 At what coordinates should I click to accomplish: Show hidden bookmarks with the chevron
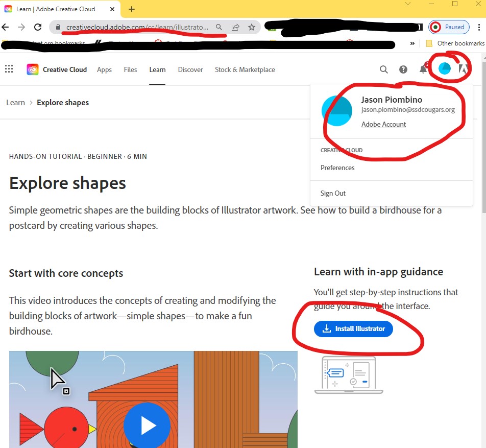[x=412, y=43]
